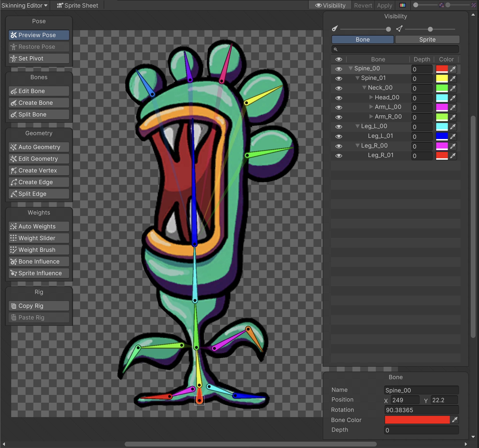Select the Weight Brush tool

[39, 250]
